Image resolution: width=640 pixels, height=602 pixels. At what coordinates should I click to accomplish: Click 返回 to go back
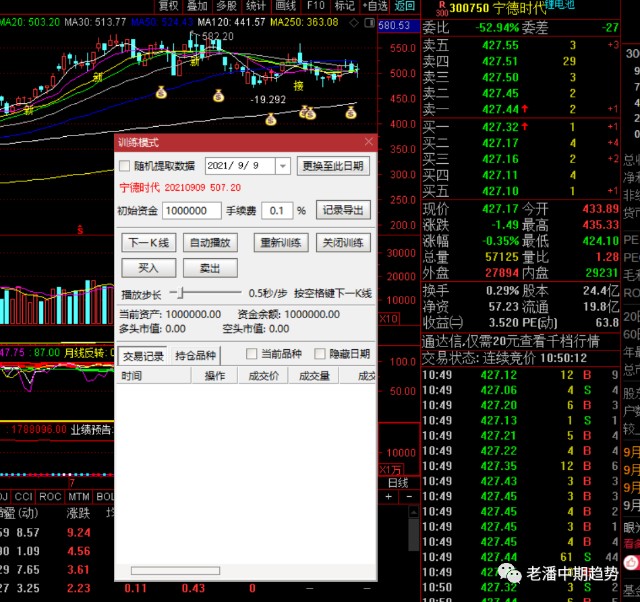click(404, 6)
